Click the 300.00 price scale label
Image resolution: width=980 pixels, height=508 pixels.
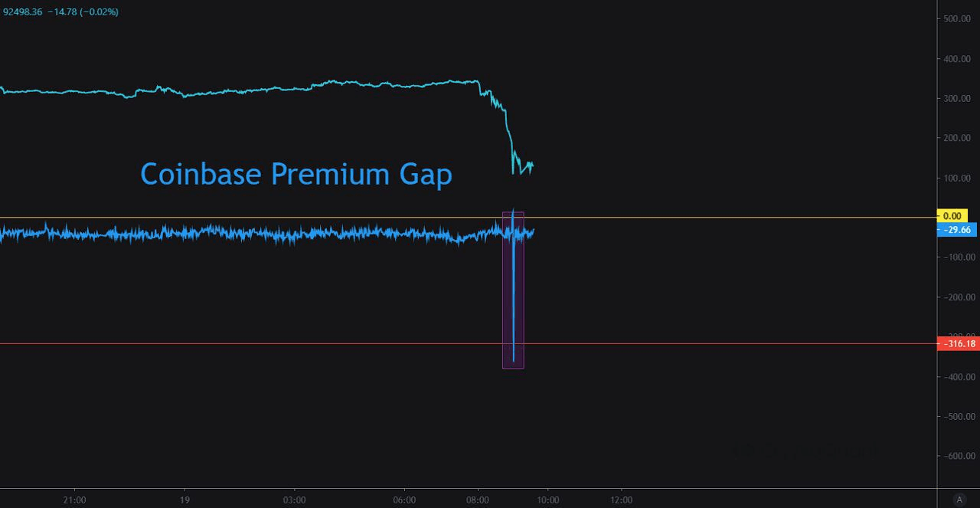[959, 98]
